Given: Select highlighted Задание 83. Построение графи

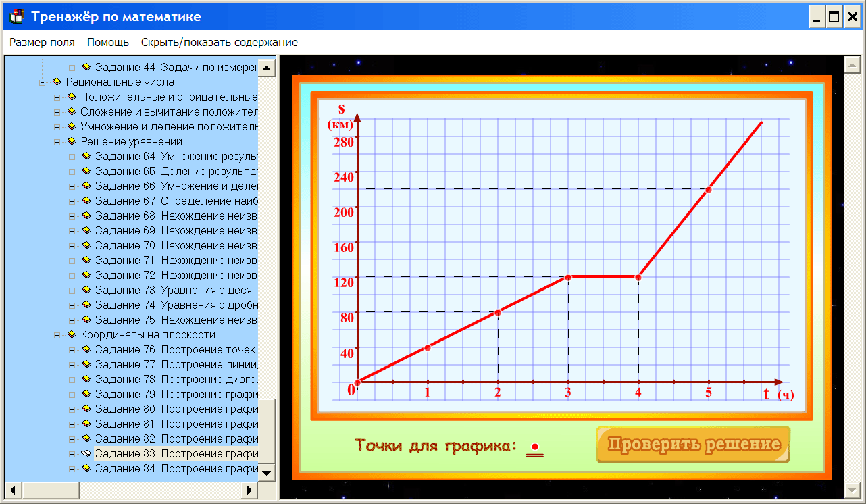Looking at the screenshot, I should click(176, 453).
